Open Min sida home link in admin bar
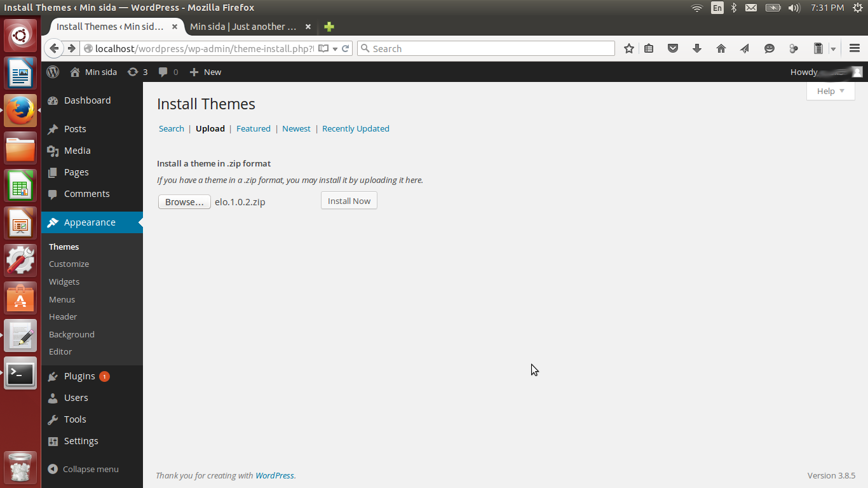 click(93, 72)
